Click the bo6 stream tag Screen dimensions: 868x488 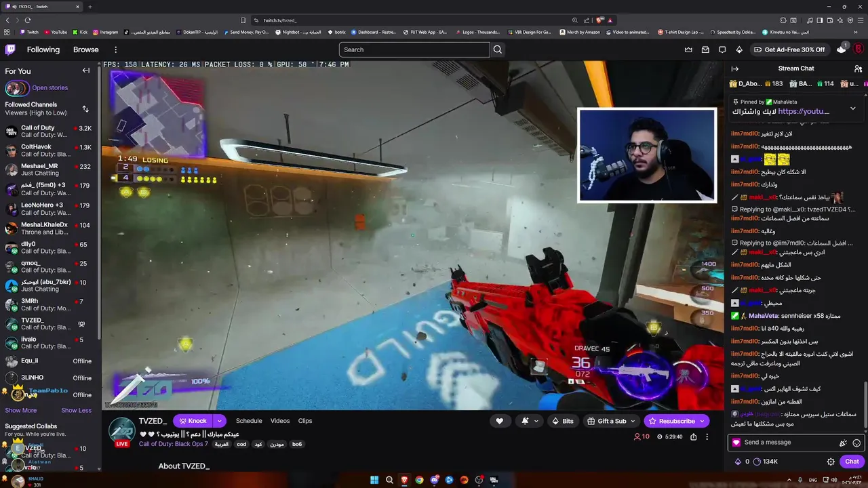point(297,445)
